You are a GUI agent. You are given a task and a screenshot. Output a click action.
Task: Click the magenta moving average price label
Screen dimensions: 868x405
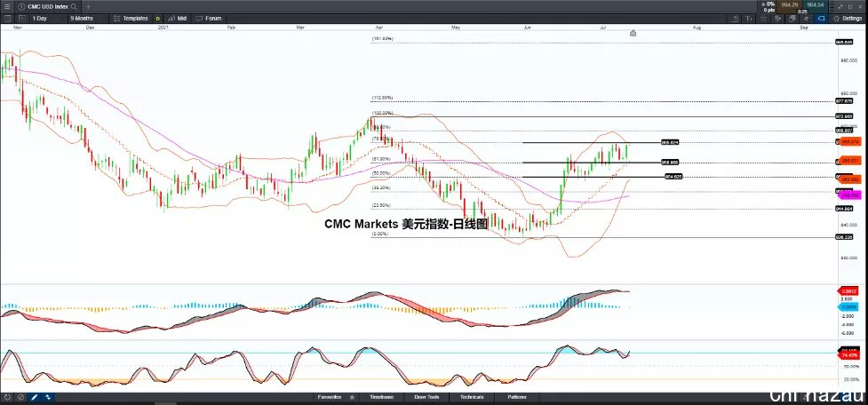point(849,195)
